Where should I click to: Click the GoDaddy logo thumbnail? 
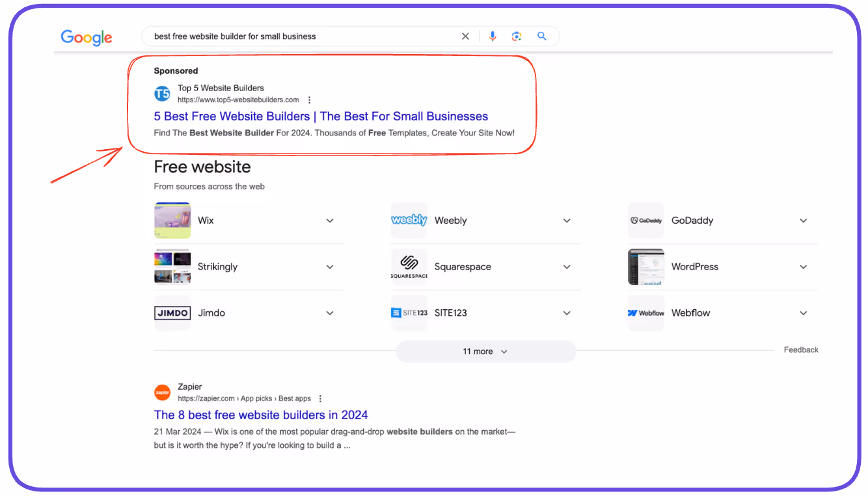coord(646,221)
